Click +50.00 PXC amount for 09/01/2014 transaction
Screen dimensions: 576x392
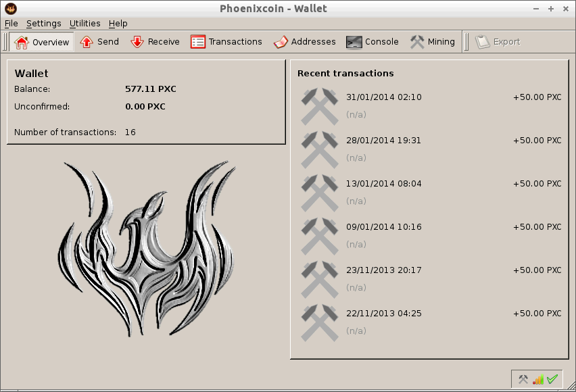coord(537,227)
